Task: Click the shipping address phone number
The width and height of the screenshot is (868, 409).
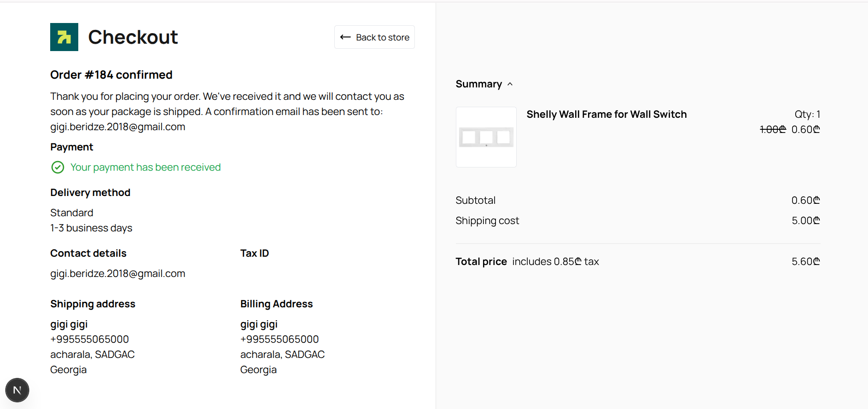Action: [89, 339]
